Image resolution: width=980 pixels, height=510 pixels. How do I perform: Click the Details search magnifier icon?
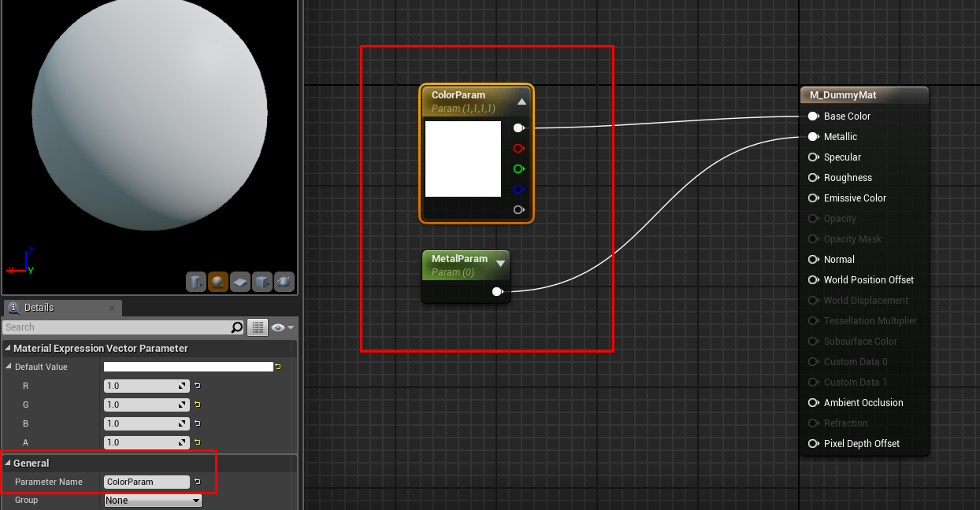[x=236, y=327]
